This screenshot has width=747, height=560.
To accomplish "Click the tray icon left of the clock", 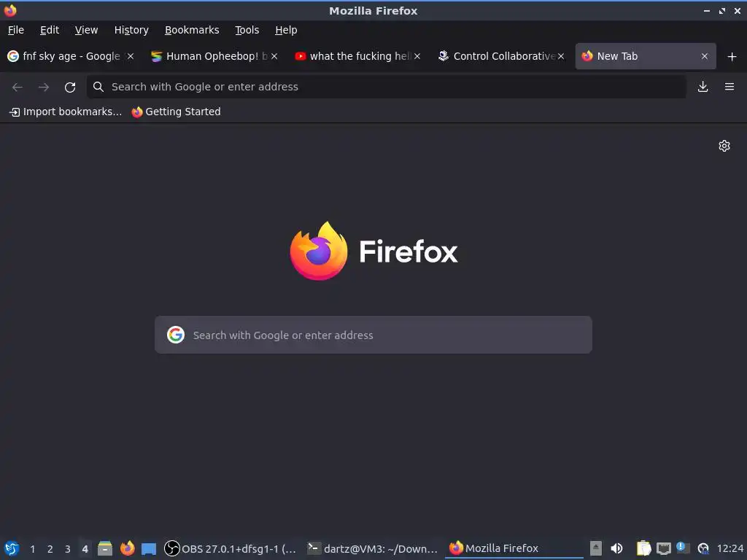I will 703,549.
